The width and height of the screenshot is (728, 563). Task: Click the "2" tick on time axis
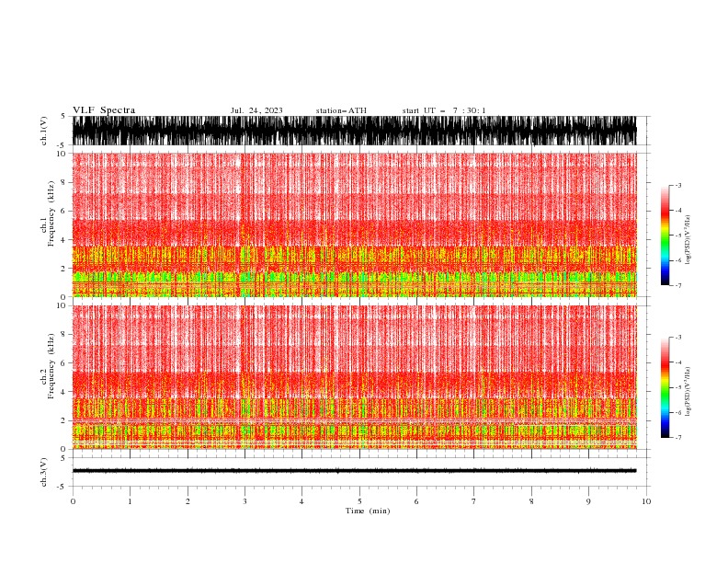[x=188, y=501]
